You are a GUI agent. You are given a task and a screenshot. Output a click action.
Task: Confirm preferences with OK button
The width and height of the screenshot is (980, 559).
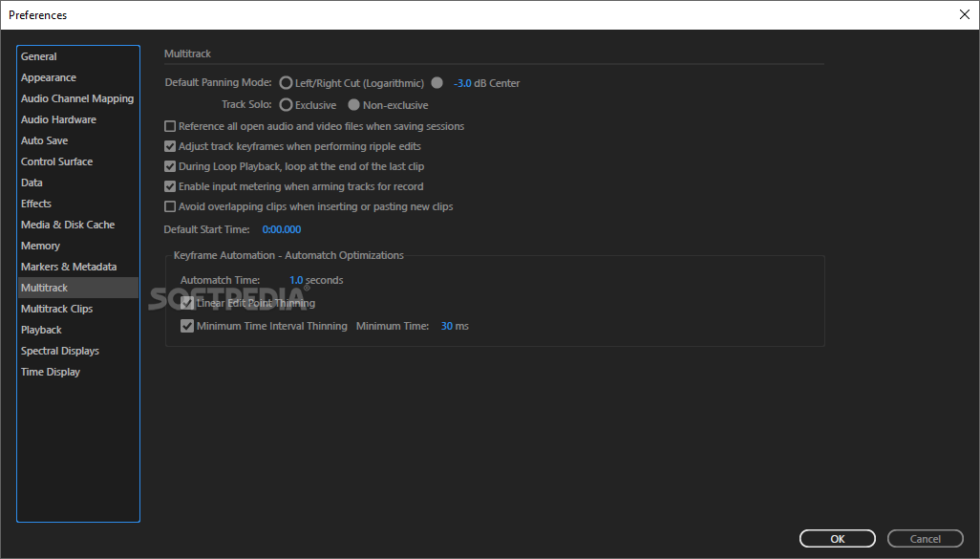tap(838, 538)
